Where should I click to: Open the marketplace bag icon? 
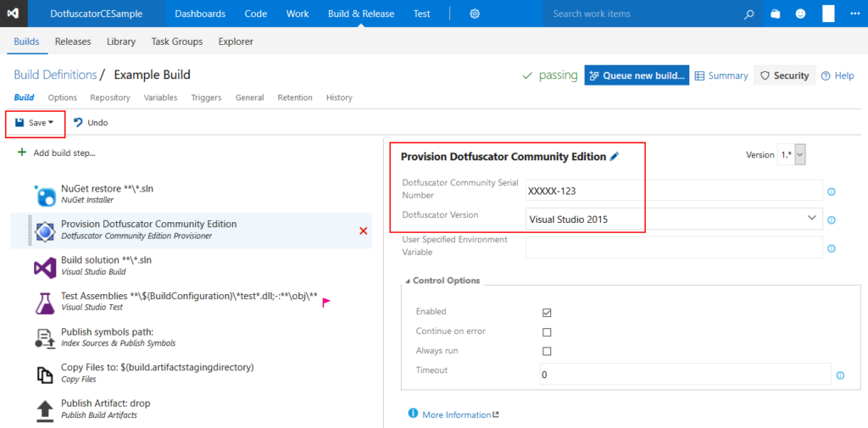click(776, 14)
